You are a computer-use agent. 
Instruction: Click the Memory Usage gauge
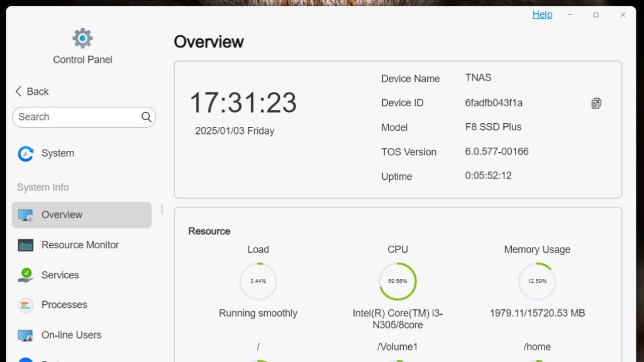pos(537,281)
